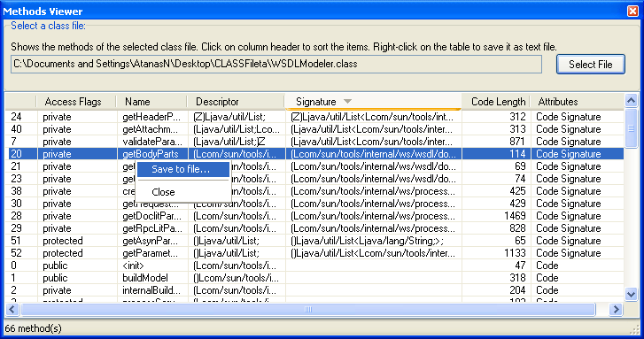Click code length value 425
The height and width of the screenshot is (339, 644).
(517, 191)
